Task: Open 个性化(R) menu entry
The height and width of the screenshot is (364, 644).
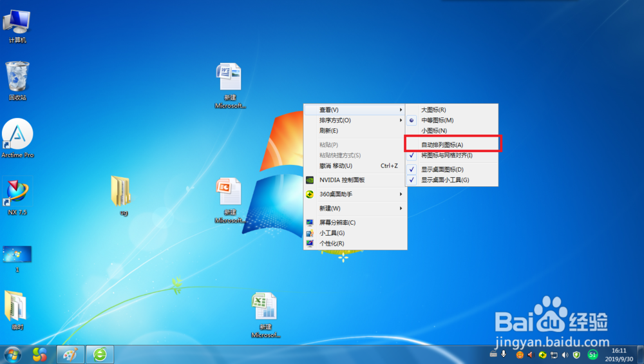Action: pos(355,244)
